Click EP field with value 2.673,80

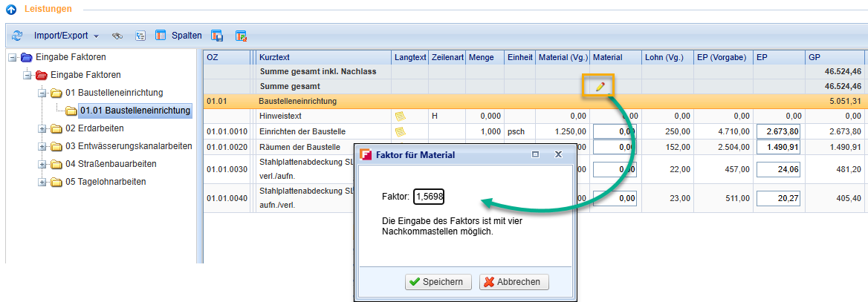[777, 131]
